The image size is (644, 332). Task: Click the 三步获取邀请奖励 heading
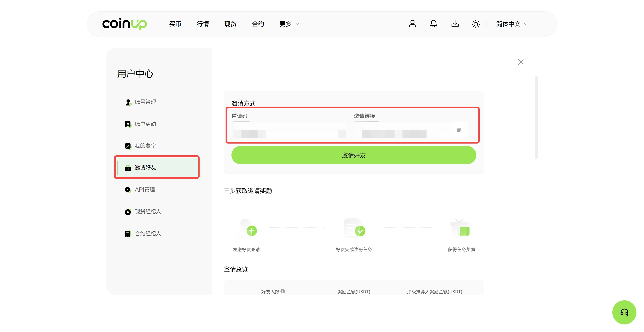pyautogui.click(x=248, y=191)
